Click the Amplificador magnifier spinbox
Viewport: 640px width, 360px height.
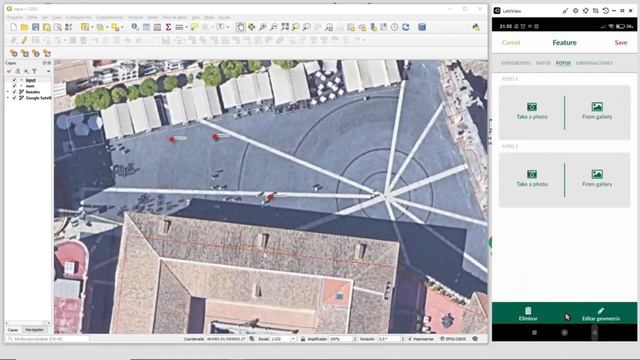point(341,339)
